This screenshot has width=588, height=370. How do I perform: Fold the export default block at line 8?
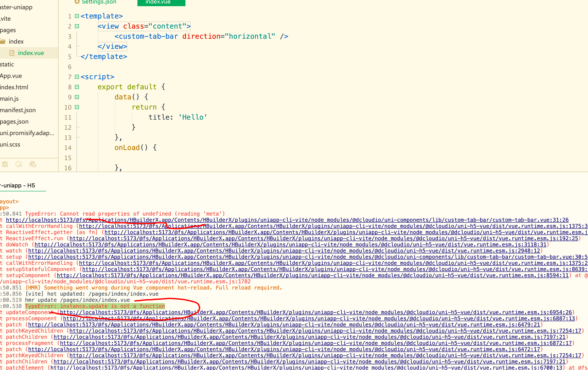click(x=77, y=87)
